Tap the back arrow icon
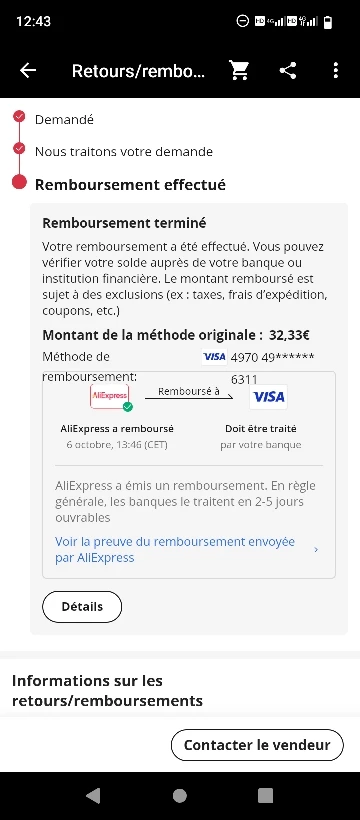Image resolution: width=360 pixels, height=820 pixels. coord(28,71)
